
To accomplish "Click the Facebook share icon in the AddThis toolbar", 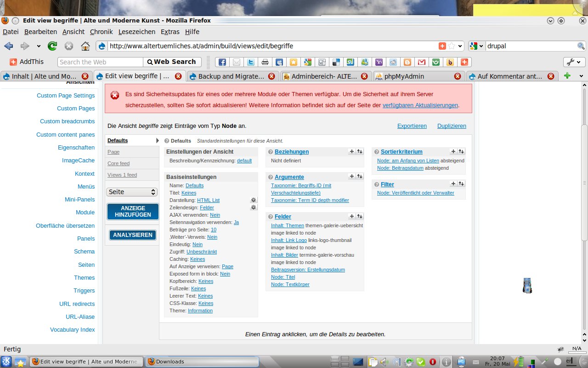I will (x=222, y=62).
